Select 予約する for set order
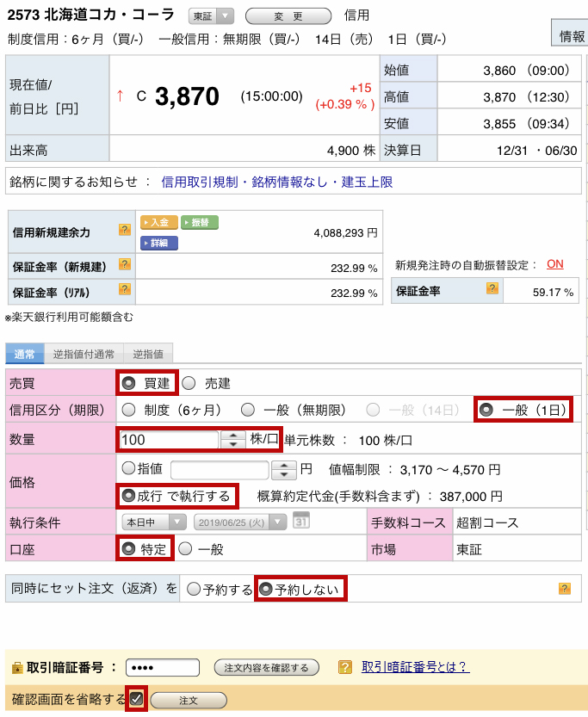The width and height of the screenshot is (588, 717). click(194, 589)
